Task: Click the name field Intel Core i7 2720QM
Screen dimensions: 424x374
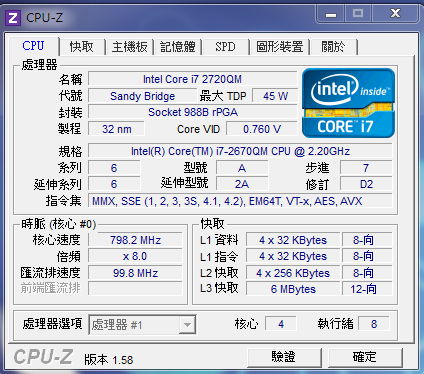Action: pos(193,79)
